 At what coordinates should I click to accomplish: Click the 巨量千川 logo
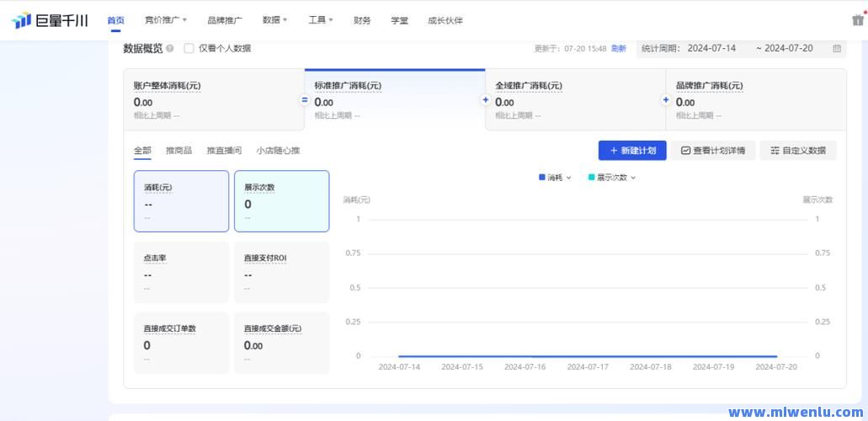point(50,20)
